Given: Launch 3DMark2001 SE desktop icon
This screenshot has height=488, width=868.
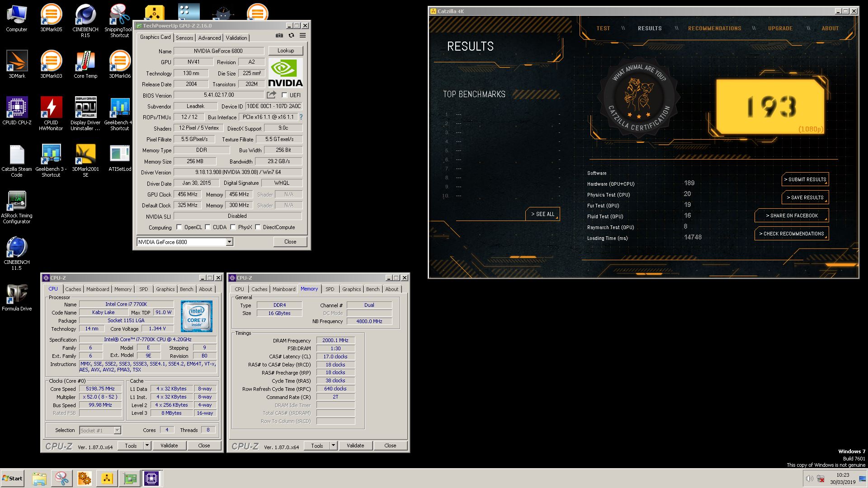Looking at the screenshot, I should click(85, 161).
